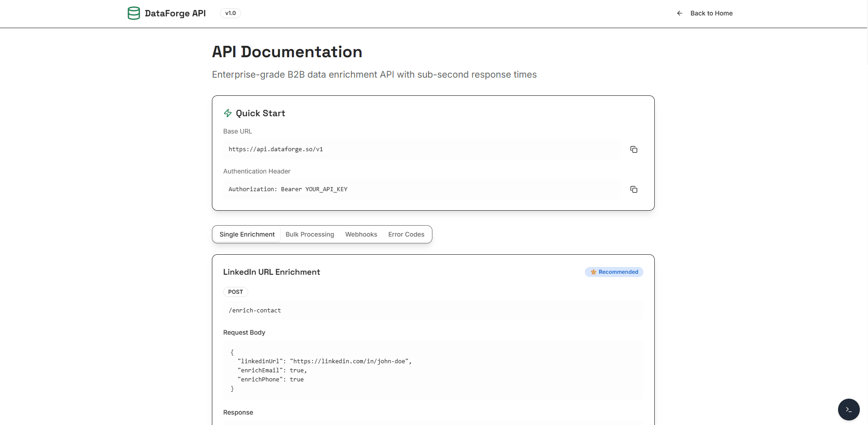
Task: Click the v1.0 version badge
Action: click(x=230, y=13)
